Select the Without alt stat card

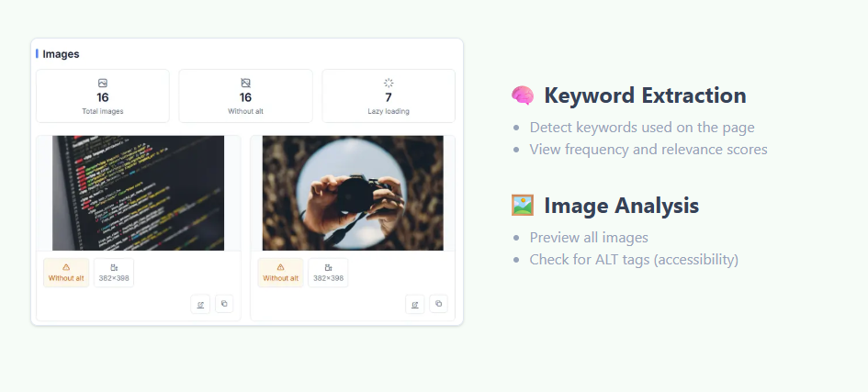tap(246, 95)
